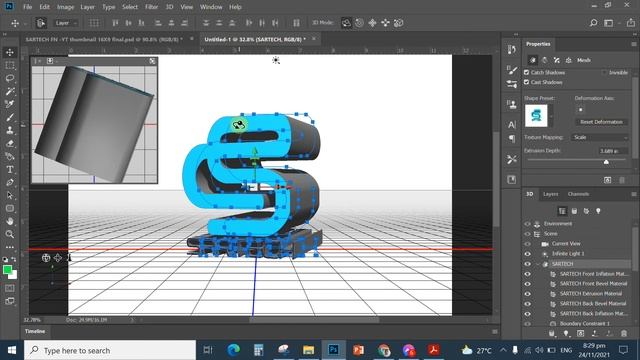Viewport: 640px width, 360px height.
Task: Open the Auto-Select Layer dropdown
Action: pyautogui.click(x=66, y=23)
